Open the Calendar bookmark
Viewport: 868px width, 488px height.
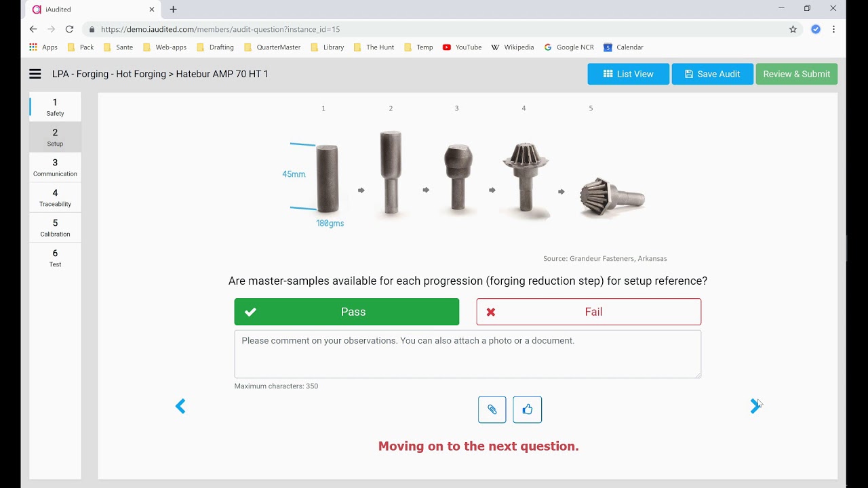(x=623, y=47)
